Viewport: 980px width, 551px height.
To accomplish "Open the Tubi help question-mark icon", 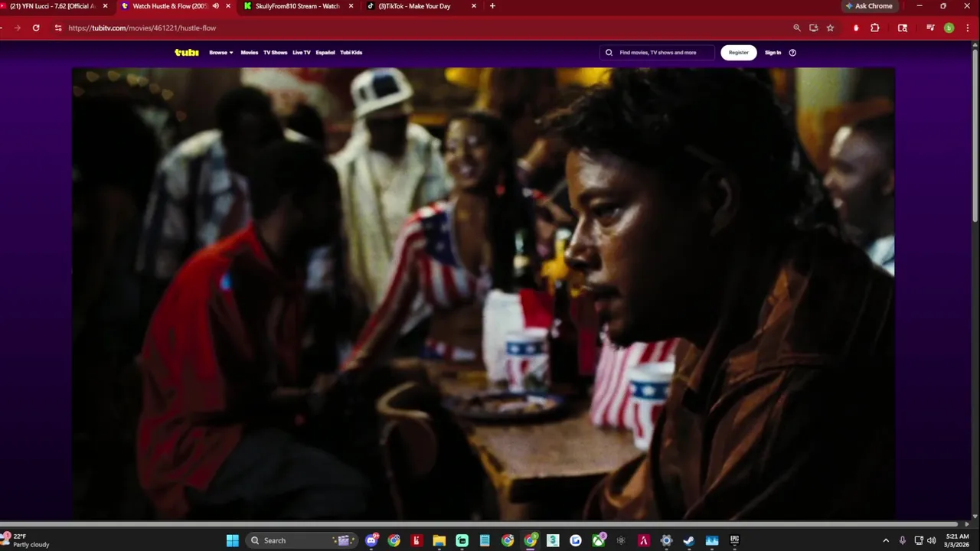I will 792,53.
